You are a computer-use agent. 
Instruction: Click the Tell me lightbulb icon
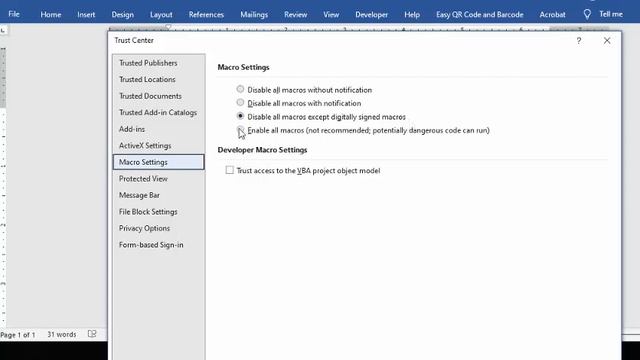(x=587, y=14)
